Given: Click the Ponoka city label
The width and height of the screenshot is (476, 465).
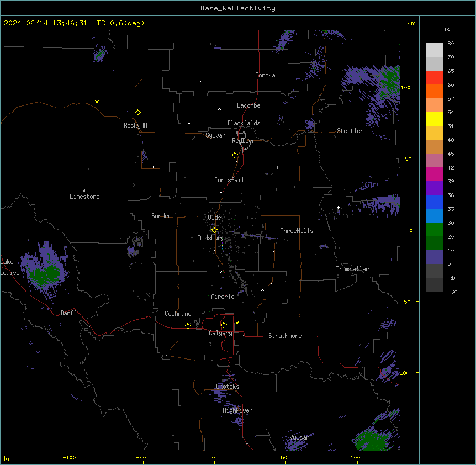Looking at the screenshot, I should tap(265, 75).
